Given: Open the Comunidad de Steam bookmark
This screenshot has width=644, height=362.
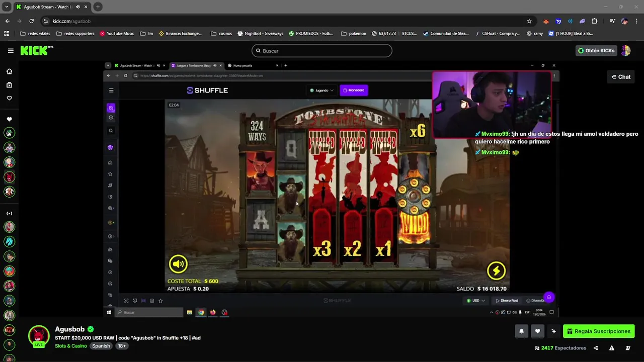Looking at the screenshot, I should tap(446, 34).
